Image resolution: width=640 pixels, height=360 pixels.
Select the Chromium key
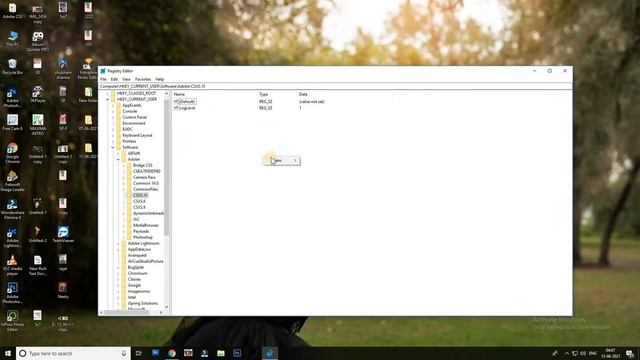[x=138, y=273]
